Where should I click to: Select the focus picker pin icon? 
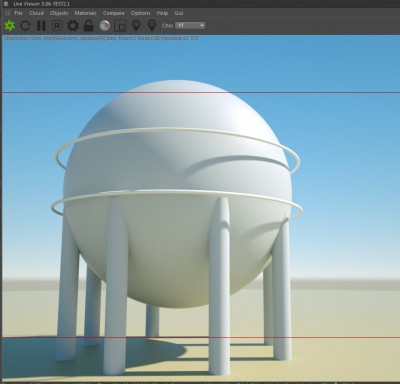pos(136,26)
